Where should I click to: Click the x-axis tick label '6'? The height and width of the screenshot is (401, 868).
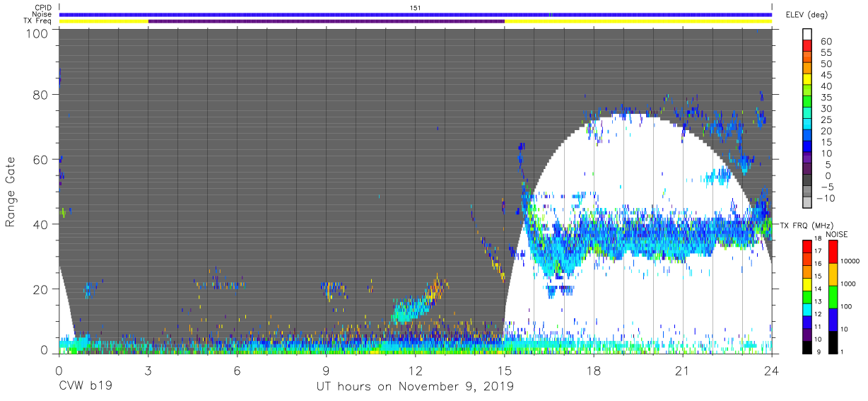[x=237, y=370]
